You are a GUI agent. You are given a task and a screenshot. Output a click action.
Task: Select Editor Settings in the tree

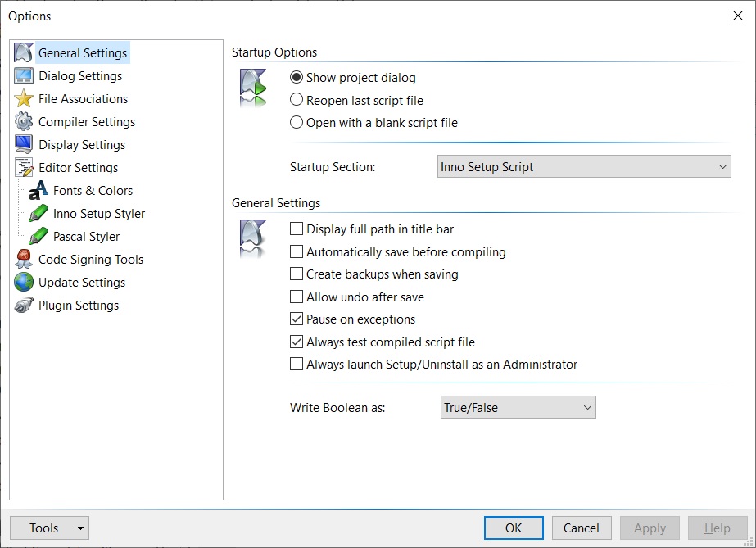78,168
